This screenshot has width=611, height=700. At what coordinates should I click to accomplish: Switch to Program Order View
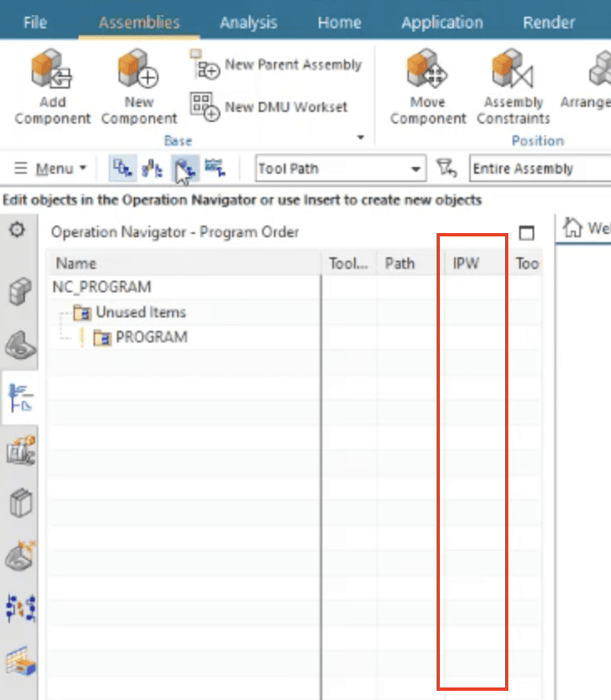coord(123,168)
